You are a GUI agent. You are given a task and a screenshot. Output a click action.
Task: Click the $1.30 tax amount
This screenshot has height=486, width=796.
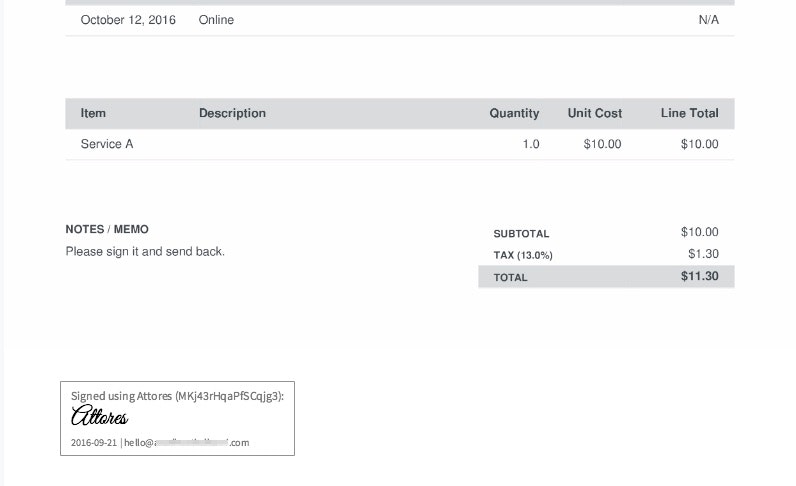703,254
